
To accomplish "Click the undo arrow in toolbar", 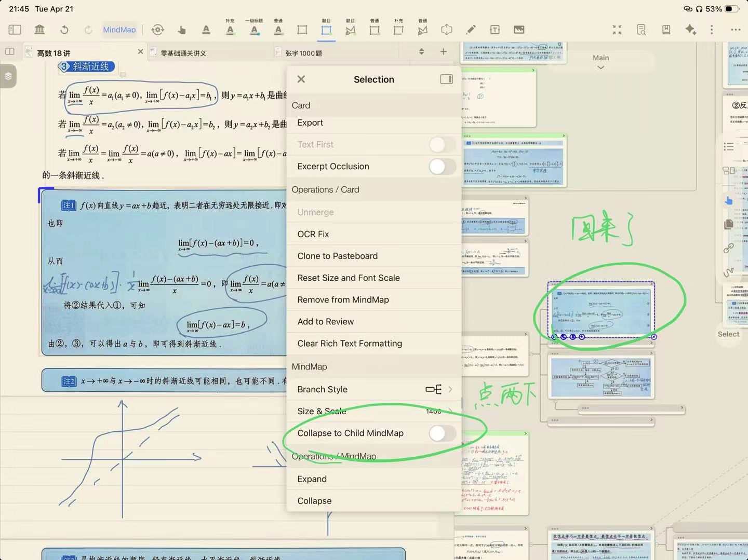I will [64, 30].
